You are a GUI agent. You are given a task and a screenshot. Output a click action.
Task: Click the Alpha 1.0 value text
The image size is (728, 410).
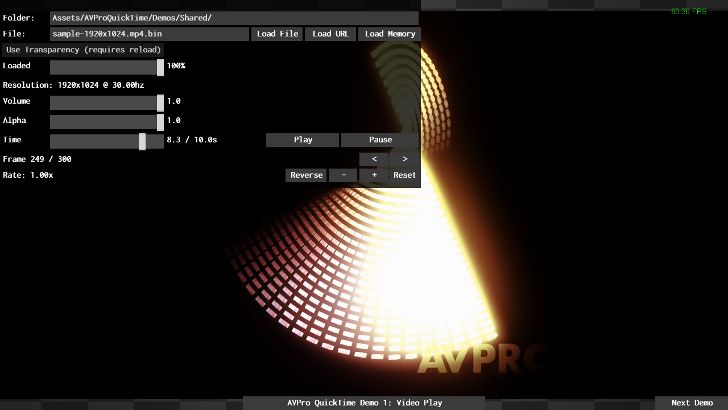pos(174,121)
